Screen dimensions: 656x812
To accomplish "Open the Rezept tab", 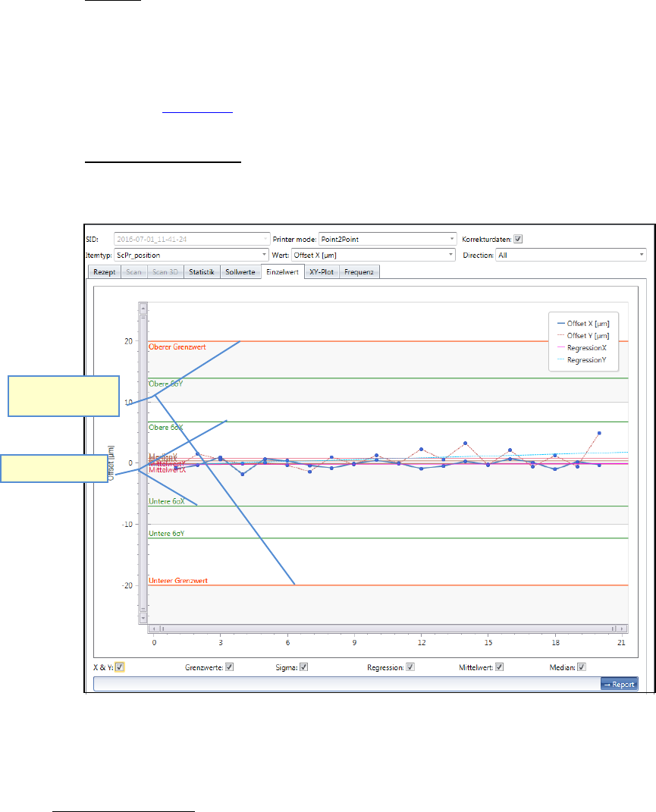I will coord(104,272).
